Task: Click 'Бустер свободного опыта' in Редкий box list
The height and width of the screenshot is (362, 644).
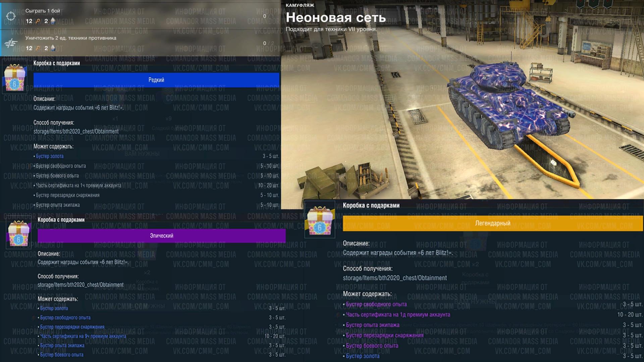Action: click(x=61, y=166)
